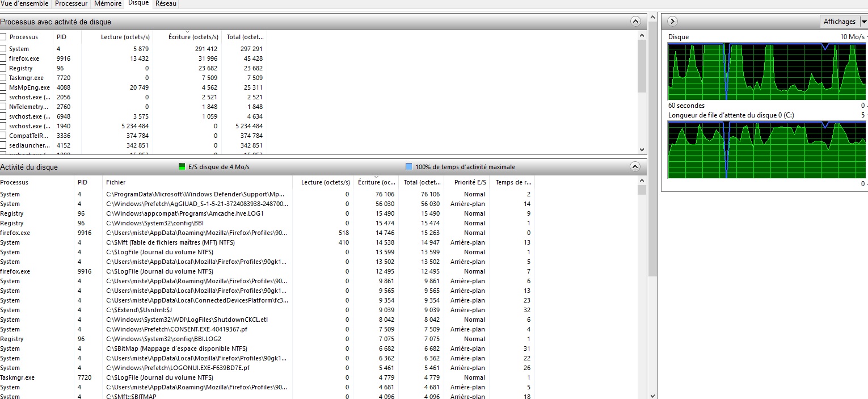Select the ShutdownCKCL.etl file row
Image resolution: width=868 pixels, height=399 pixels.
[267, 320]
